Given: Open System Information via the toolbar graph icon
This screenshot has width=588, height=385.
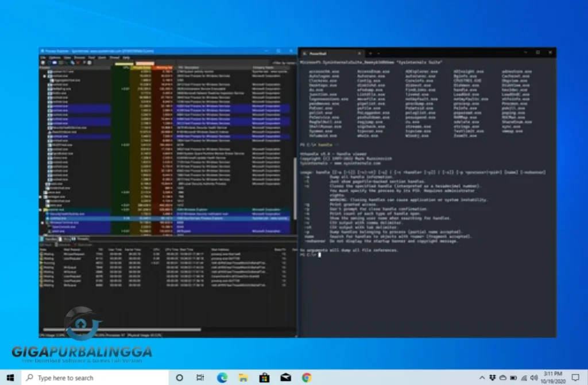Looking at the screenshot, I should (55, 64).
